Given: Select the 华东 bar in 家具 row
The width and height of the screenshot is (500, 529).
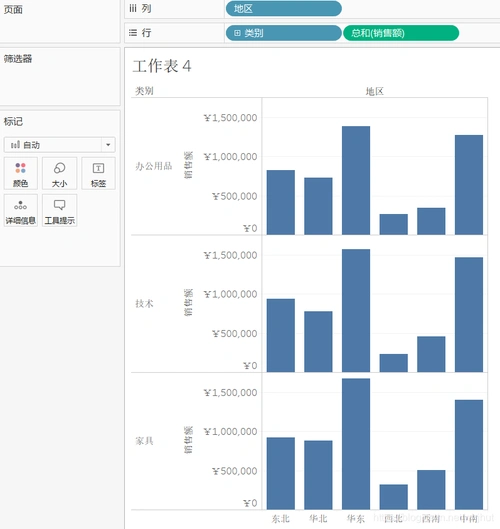Looking at the screenshot, I should (x=356, y=444).
